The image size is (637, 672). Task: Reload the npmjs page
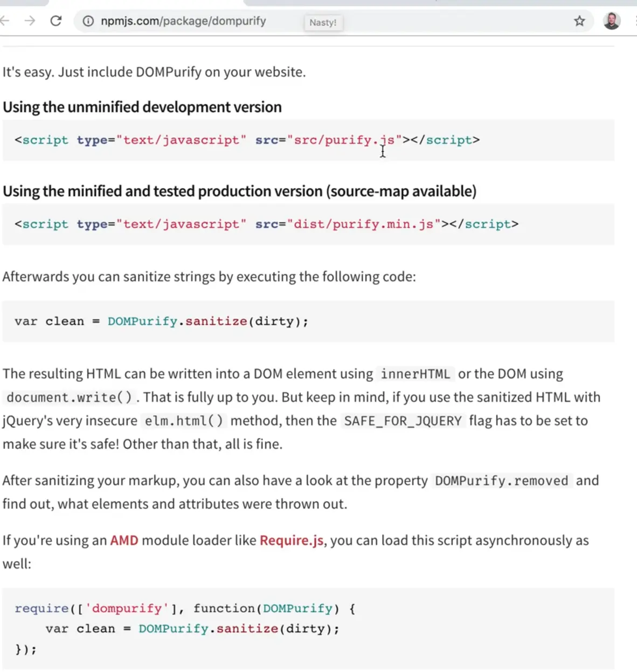coord(56,21)
